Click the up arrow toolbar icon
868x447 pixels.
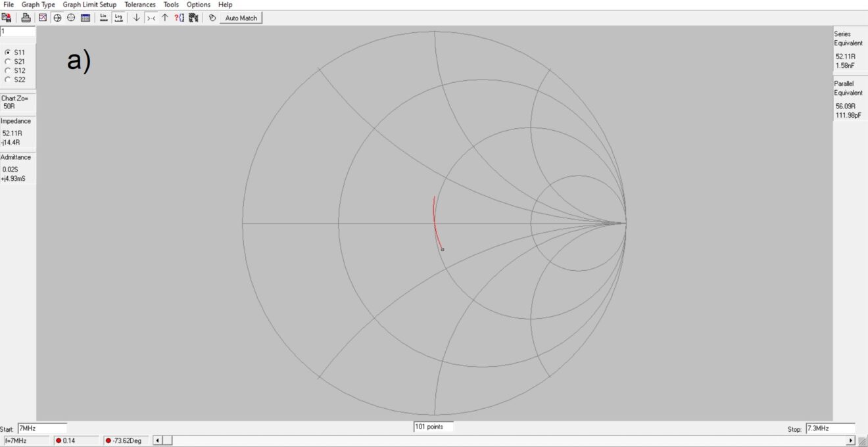(165, 18)
